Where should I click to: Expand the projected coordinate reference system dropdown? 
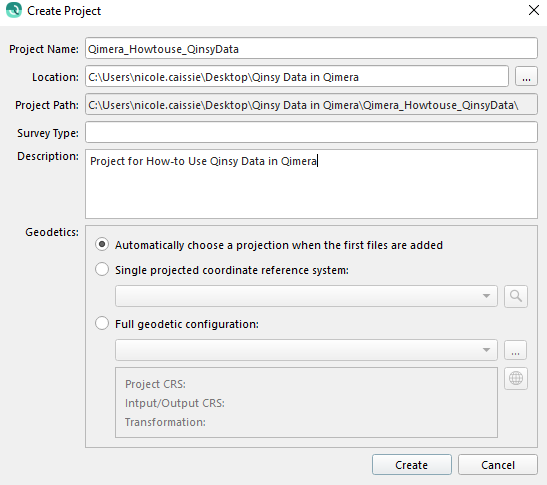click(306, 296)
